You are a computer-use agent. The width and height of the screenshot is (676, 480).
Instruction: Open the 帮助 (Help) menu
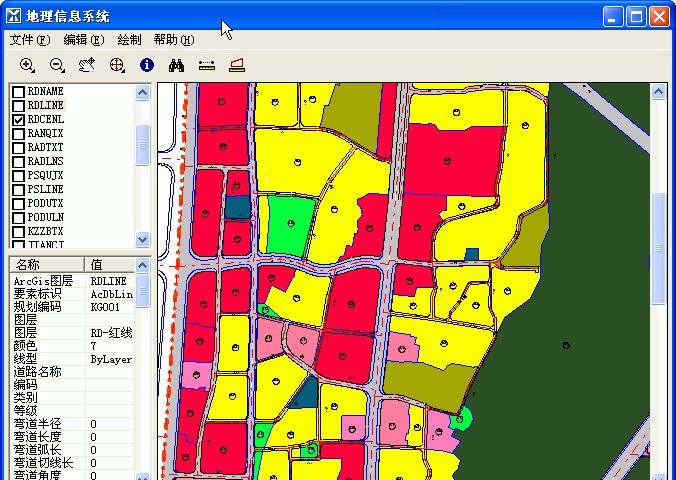pyautogui.click(x=173, y=40)
